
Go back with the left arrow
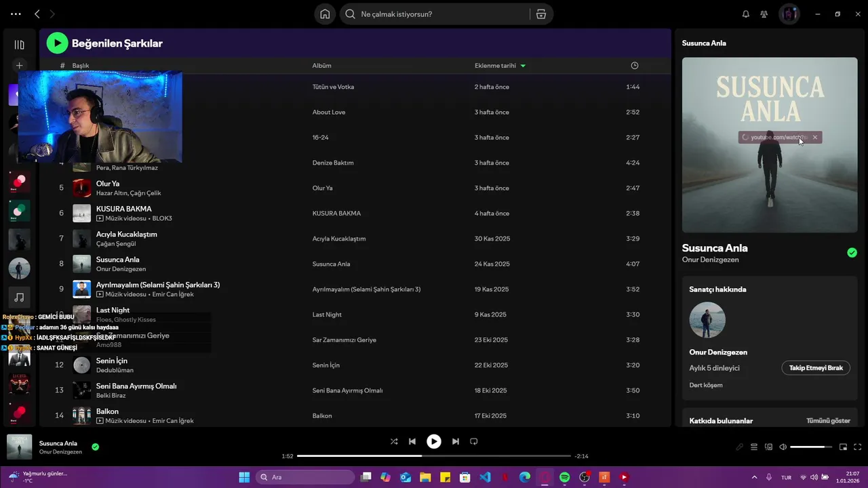coord(37,14)
